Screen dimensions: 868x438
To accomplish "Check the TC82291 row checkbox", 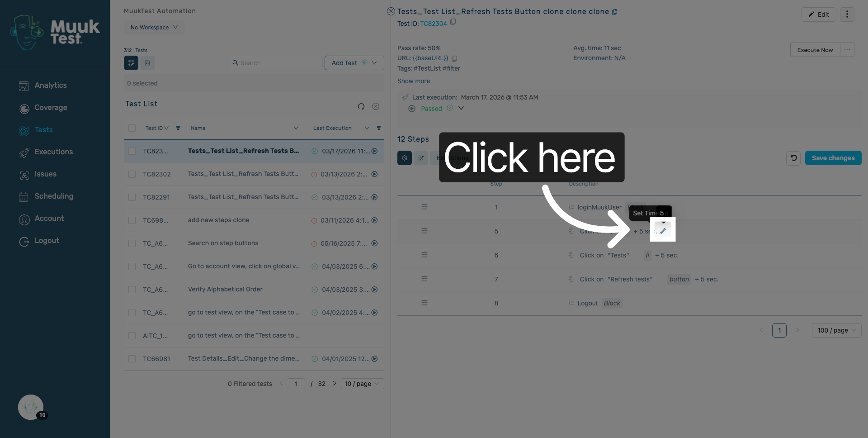I will click(x=132, y=197).
